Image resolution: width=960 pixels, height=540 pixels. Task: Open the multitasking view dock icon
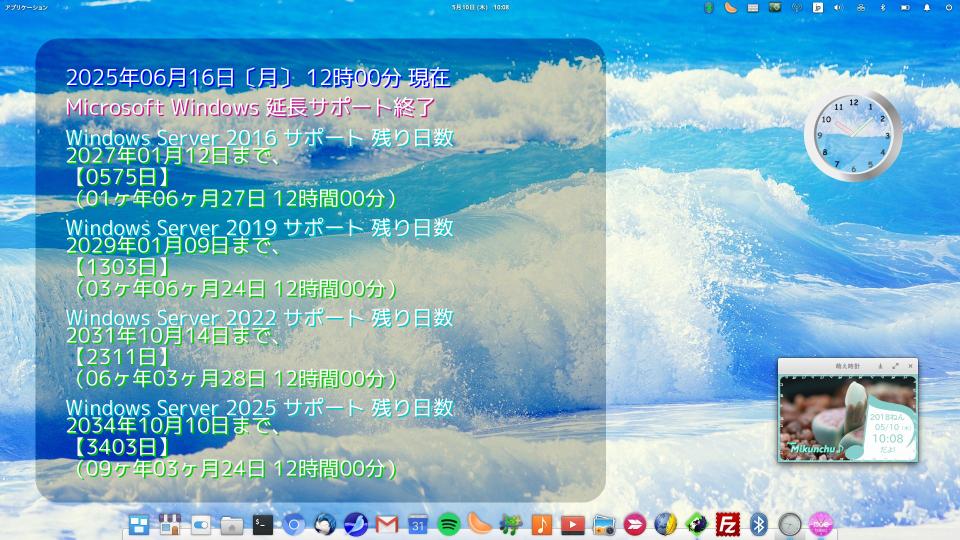pyautogui.click(x=138, y=524)
